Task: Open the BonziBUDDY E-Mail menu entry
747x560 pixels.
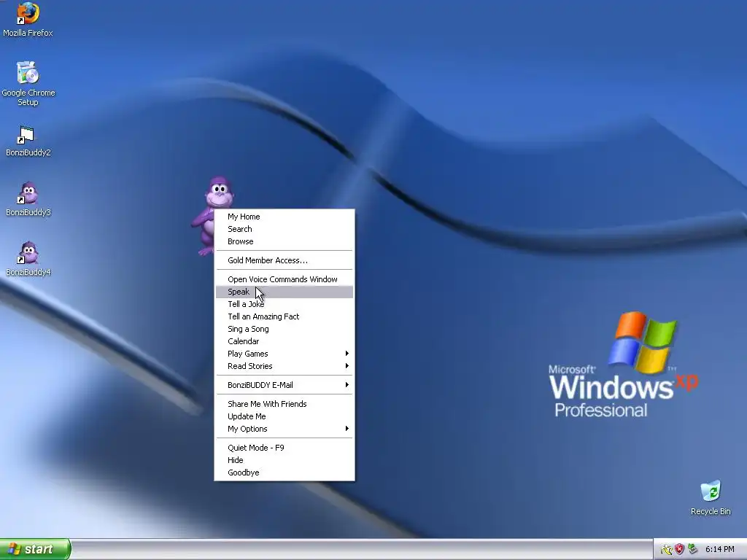Action: tap(285, 385)
